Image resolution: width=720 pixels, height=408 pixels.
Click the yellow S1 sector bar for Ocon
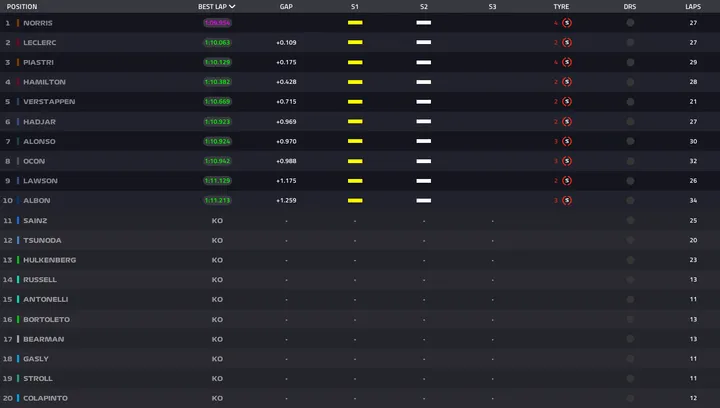355,161
